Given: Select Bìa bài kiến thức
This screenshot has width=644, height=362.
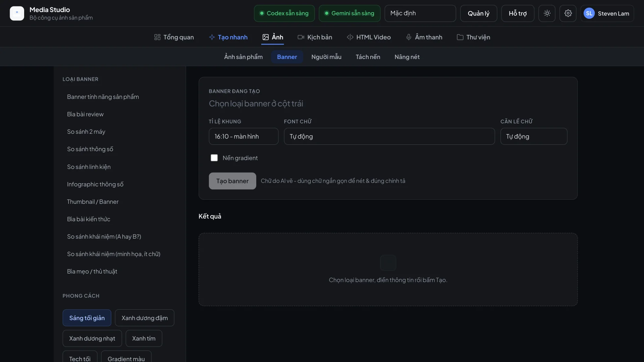Looking at the screenshot, I should 119,219.
